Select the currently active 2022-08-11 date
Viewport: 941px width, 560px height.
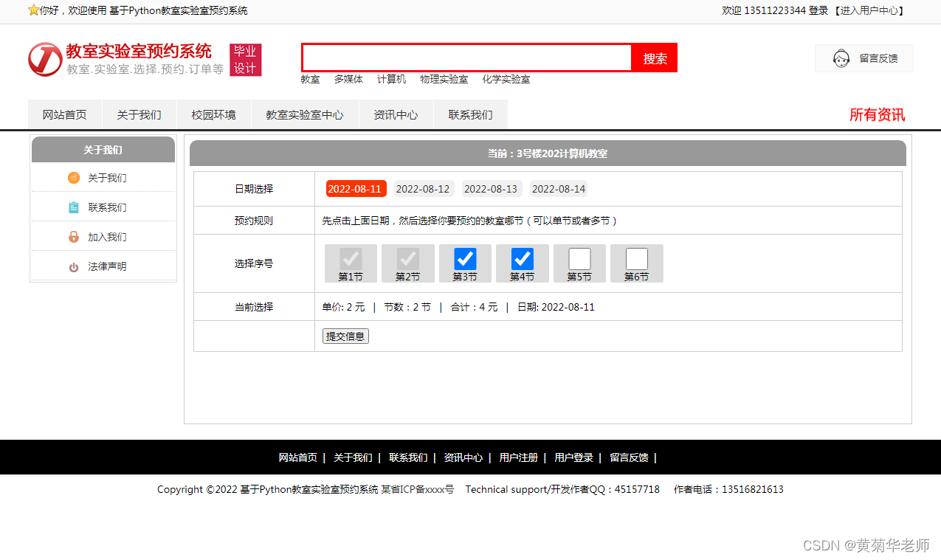[356, 188]
